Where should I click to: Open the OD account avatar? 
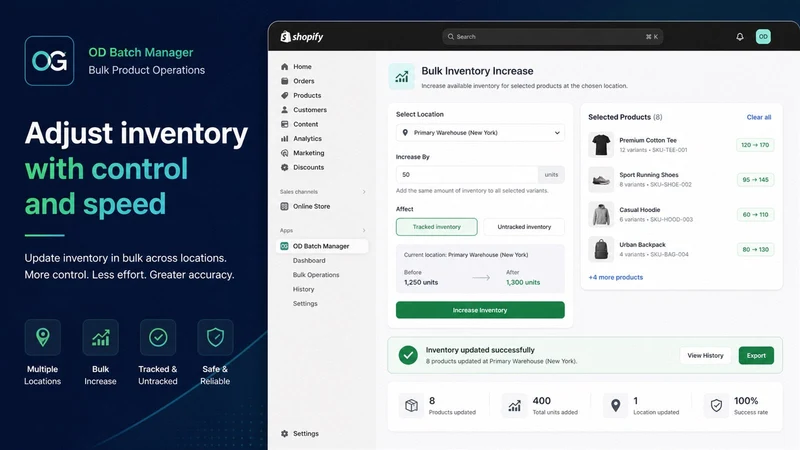(x=763, y=37)
